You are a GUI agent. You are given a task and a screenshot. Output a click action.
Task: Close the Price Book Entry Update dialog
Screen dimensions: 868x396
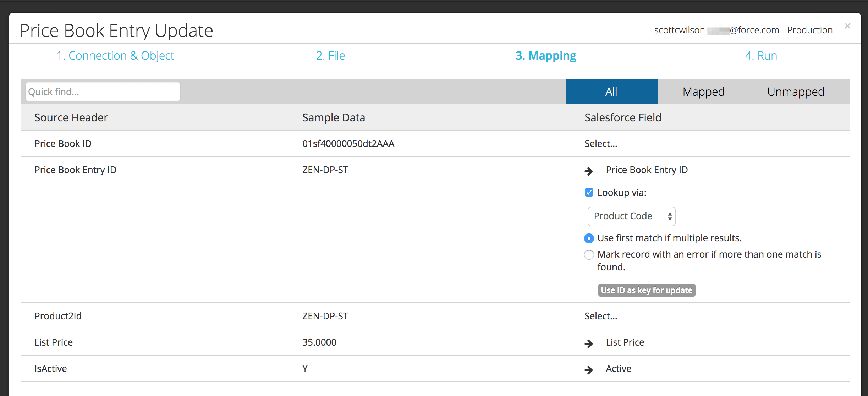[x=848, y=26]
